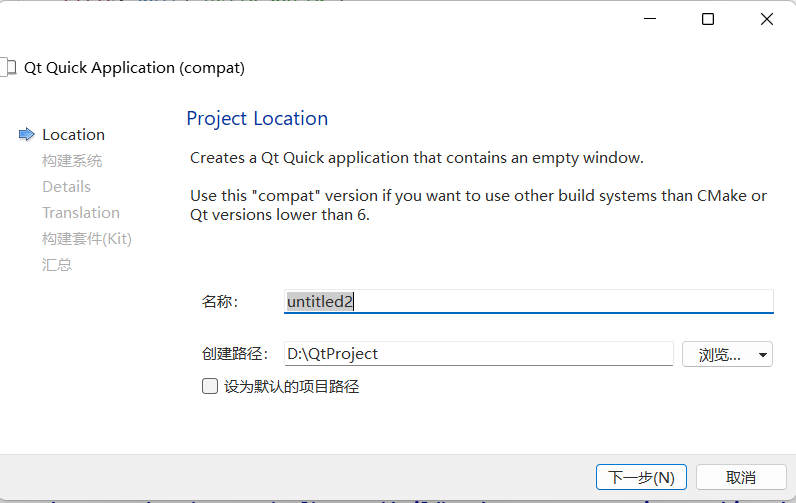The width and height of the screenshot is (796, 503).
Task: Click the blue arrow icon beside Location
Action: pyautogui.click(x=26, y=135)
